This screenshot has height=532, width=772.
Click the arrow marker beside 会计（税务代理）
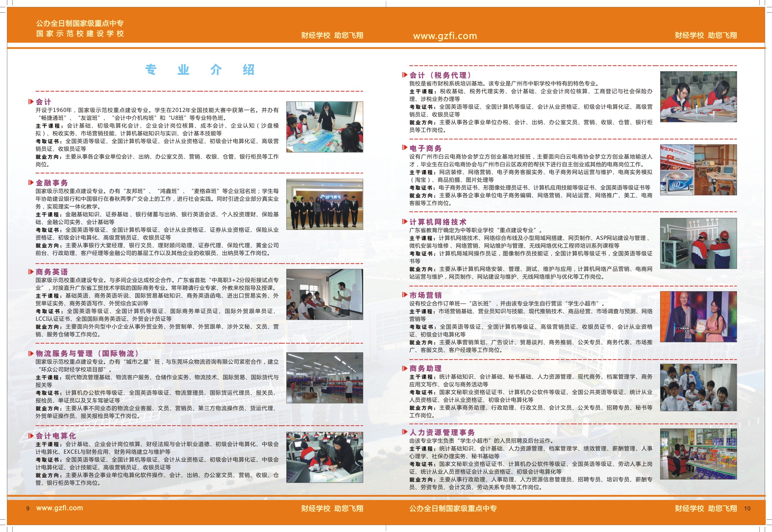click(x=405, y=75)
